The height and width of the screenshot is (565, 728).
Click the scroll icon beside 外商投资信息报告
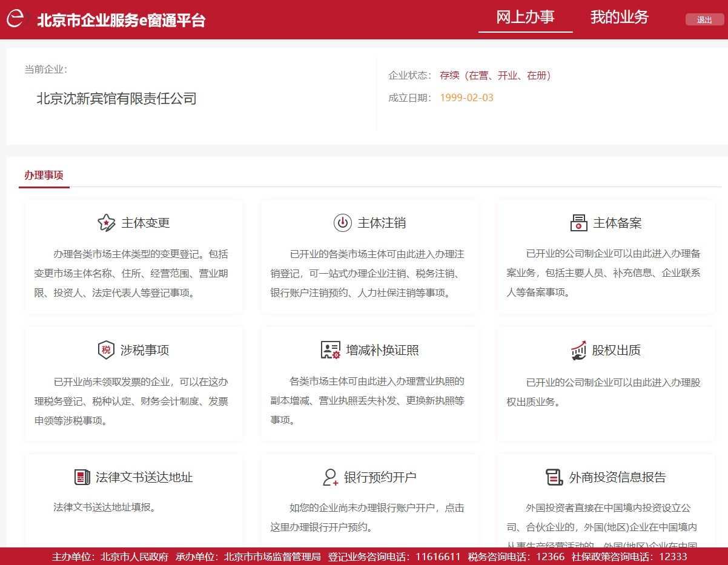click(554, 477)
